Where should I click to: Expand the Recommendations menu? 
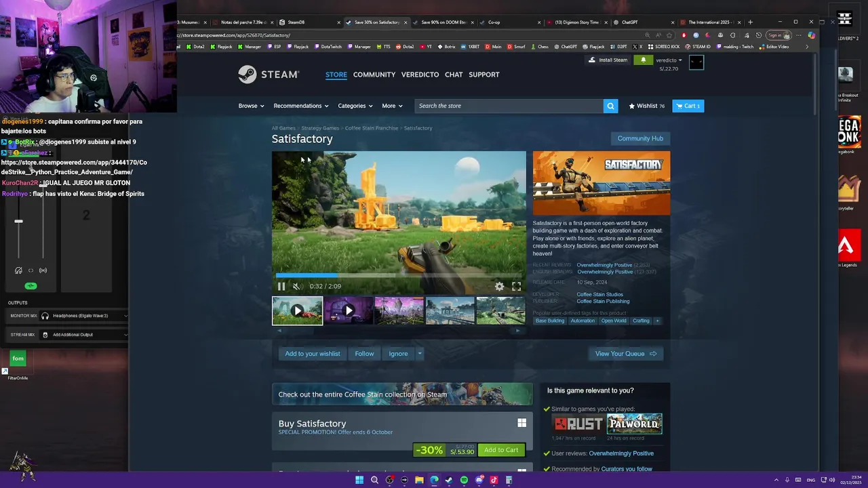[x=300, y=106]
